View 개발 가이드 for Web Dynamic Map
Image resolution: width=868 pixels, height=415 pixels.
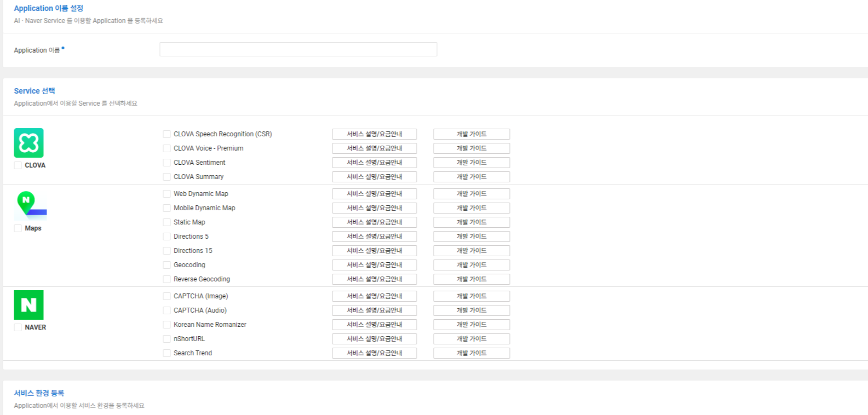(472, 194)
